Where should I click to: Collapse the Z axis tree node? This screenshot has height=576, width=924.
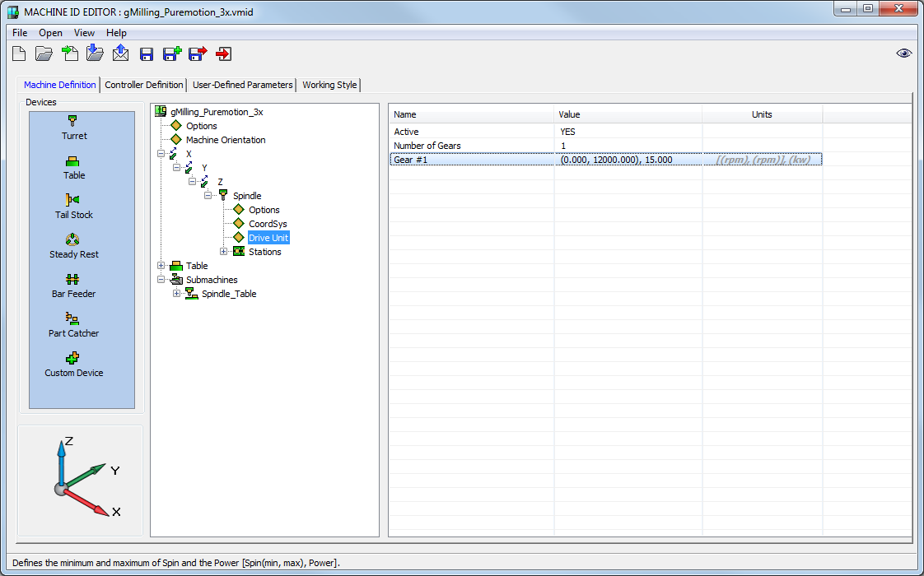coord(192,182)
